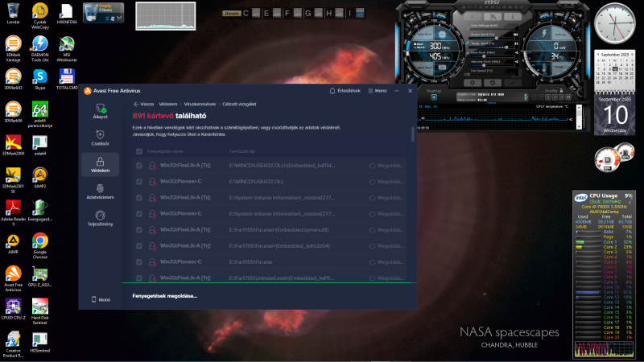This screenshot has width=644, height=362.
Task: Uncheck the Far.exe|>[Embedded:symsrv.dll] row checkbox
Action: pos(139,230)
